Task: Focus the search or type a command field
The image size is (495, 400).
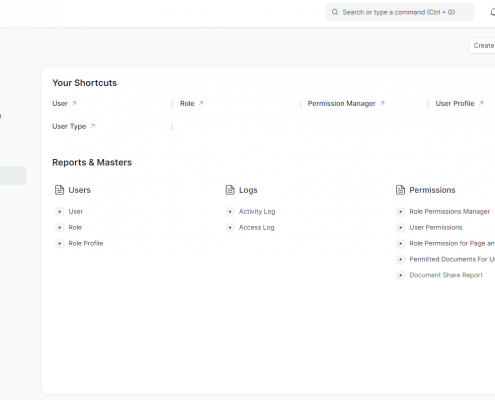Action: 399,12
